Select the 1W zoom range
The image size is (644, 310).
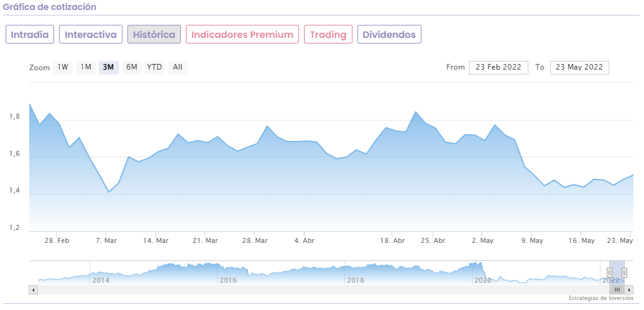coord(63,67)
